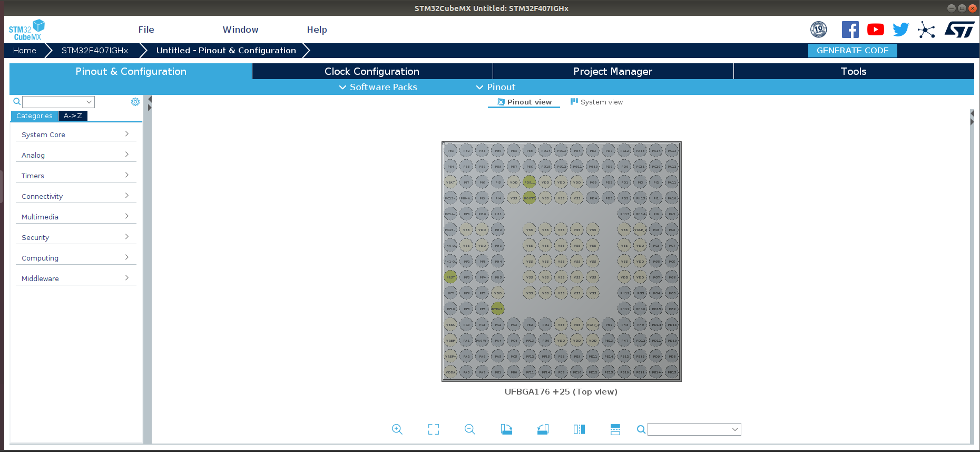Rotate the chip clockwise
Viewport: 980px width, 452px height.
(x=506, y=429)
